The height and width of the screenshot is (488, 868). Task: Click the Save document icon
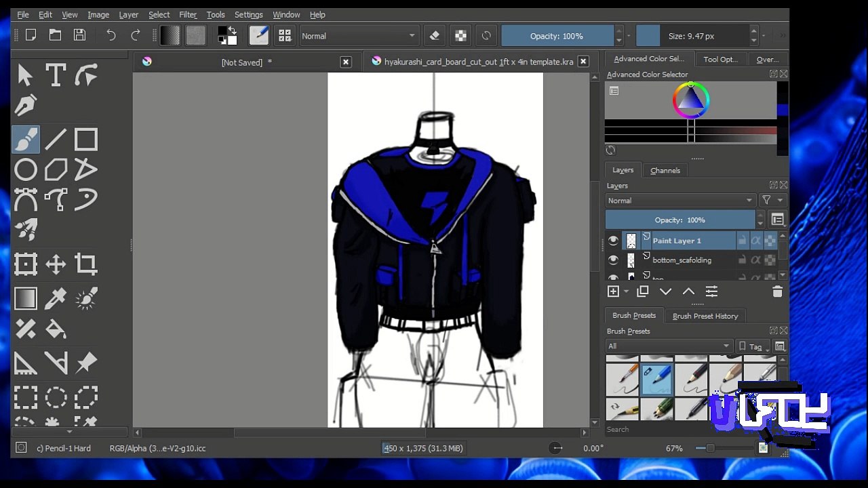(x=80, y=35)
